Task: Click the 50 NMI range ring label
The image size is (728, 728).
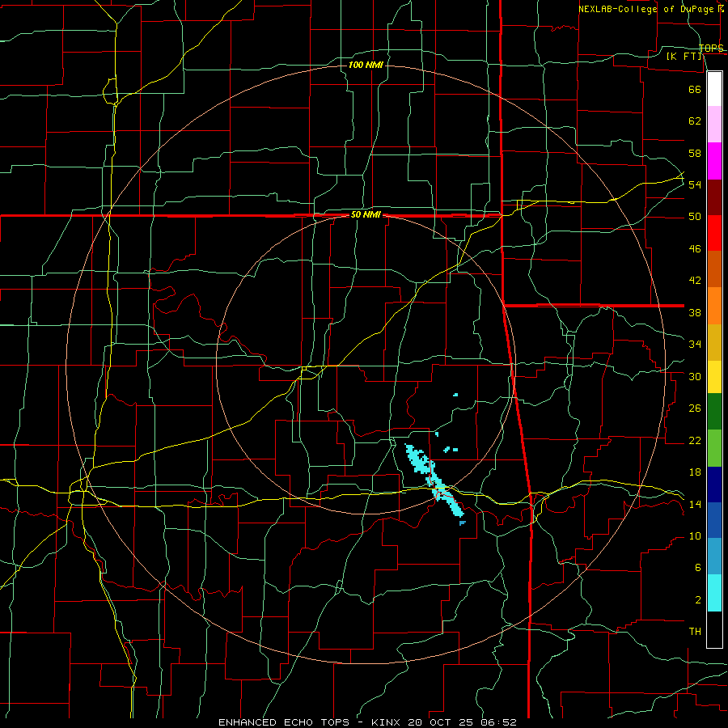Action: tap(366, 214)
